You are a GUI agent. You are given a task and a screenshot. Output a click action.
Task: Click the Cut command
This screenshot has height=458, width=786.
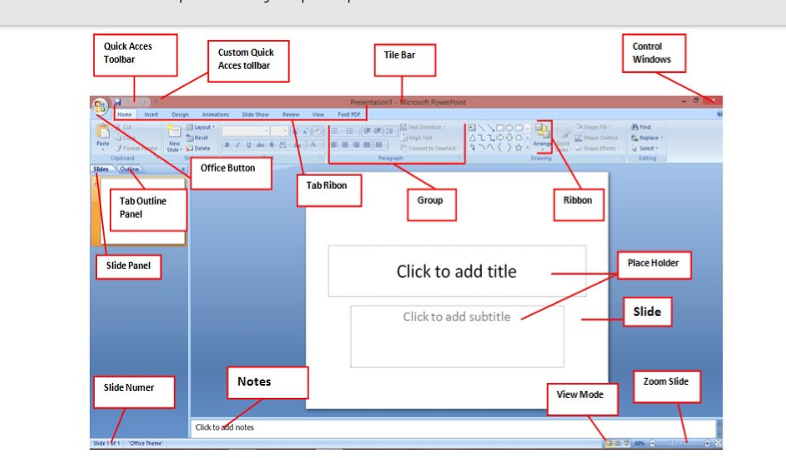pyautogui.click(x=124, y=127)
